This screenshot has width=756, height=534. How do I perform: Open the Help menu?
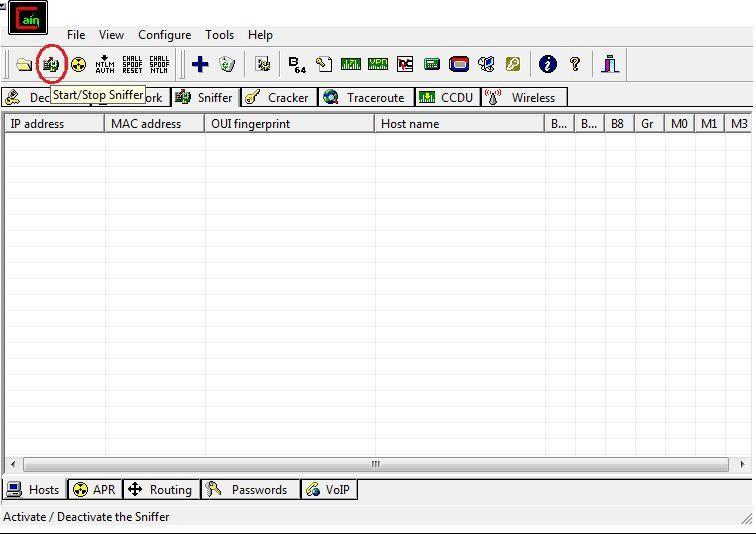[x=260, y=35]
